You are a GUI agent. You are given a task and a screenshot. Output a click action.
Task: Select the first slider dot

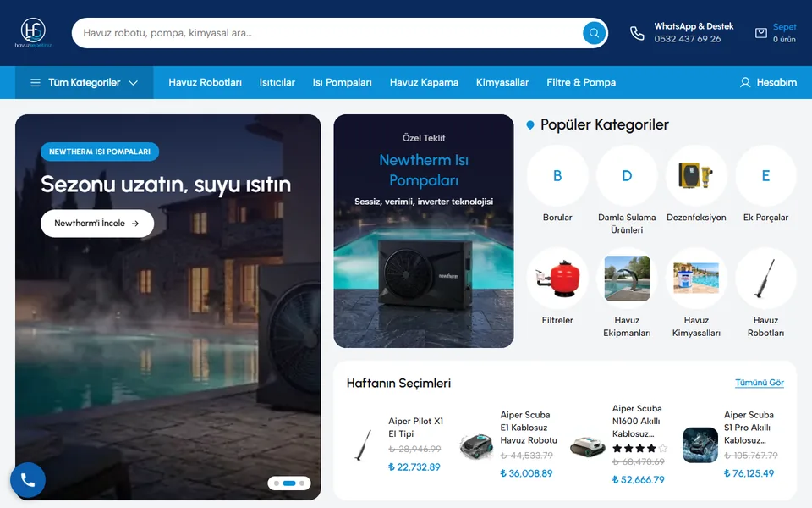[x=277, y=483]
